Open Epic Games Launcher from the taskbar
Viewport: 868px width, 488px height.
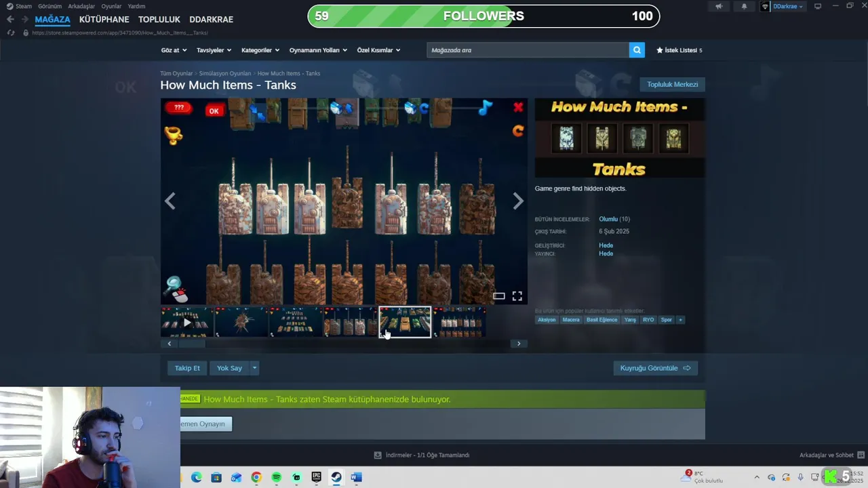coord(316,477)
